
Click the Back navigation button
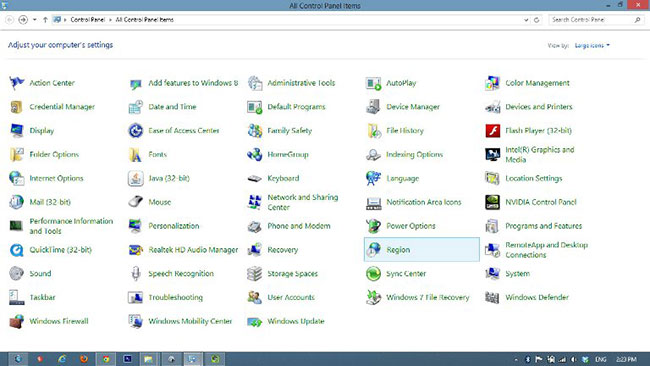9,19
